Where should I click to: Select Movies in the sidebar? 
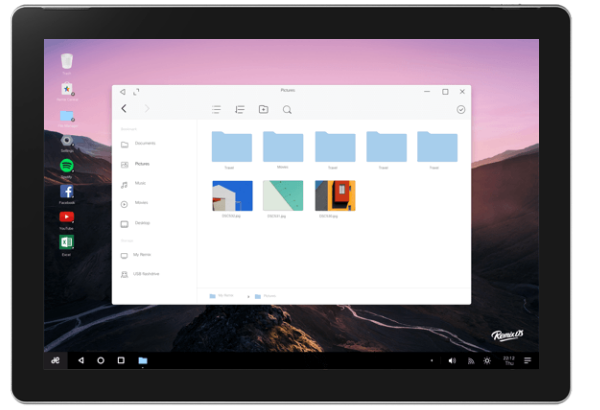135,203
